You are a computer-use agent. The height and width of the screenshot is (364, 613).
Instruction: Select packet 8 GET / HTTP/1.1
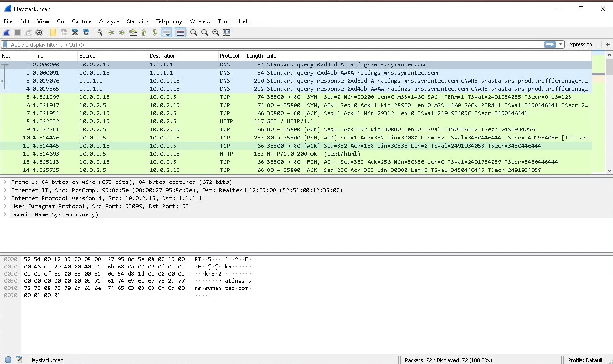(296, 121)
